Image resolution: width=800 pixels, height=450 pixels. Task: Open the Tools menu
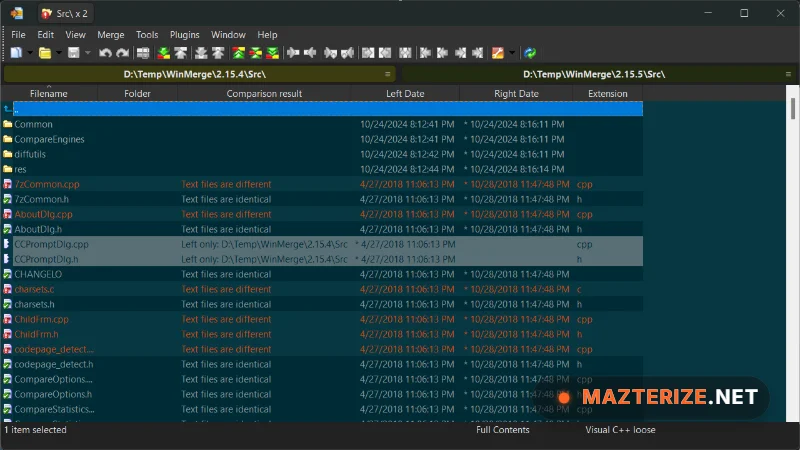tap(147, 35)
